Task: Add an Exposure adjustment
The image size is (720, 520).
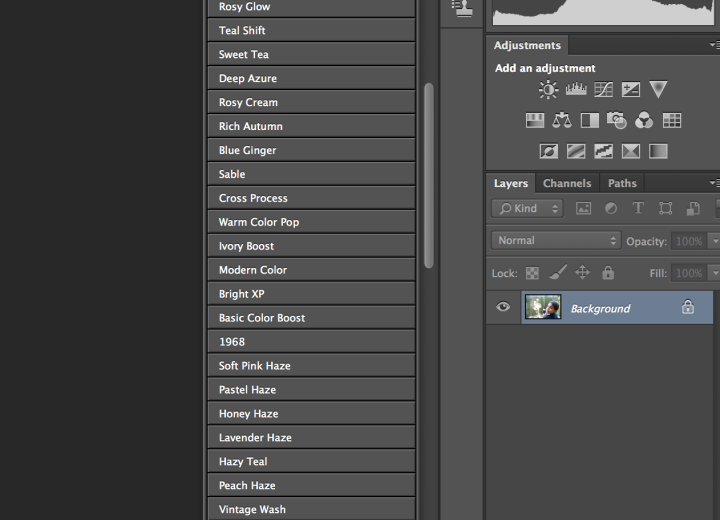Action: (631, 90)
